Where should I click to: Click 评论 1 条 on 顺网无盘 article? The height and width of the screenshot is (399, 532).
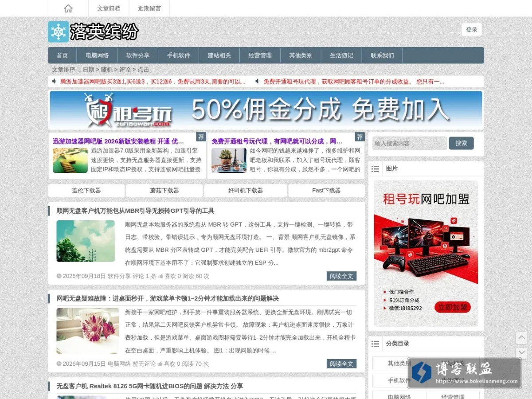(145, 276)
